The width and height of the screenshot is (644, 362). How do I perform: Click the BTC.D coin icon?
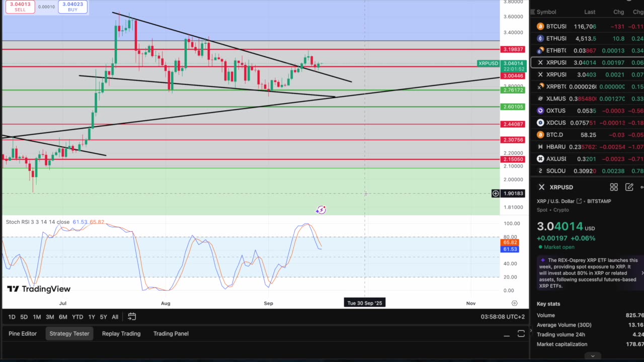point(540,135)
